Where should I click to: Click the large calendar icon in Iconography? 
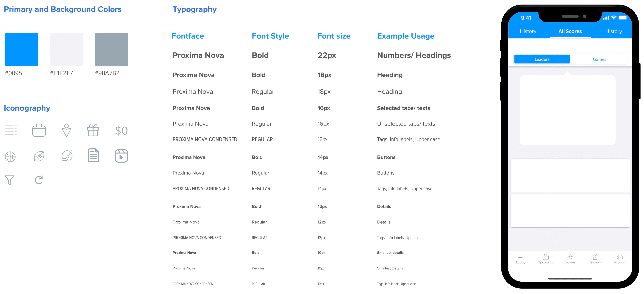tap(39, 130)
